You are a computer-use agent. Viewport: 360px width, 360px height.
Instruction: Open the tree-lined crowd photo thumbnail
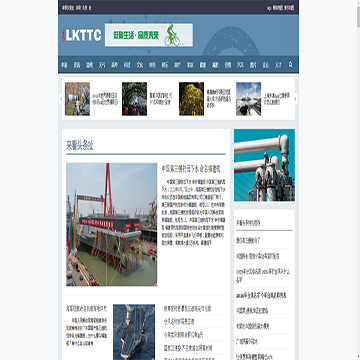click(x=134, y=99)
